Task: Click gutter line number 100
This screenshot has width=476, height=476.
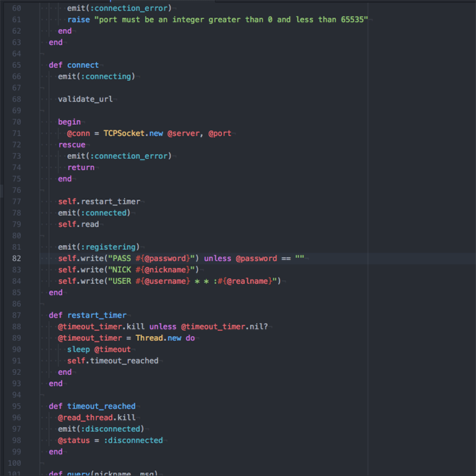Action: [x=14, y=463]
